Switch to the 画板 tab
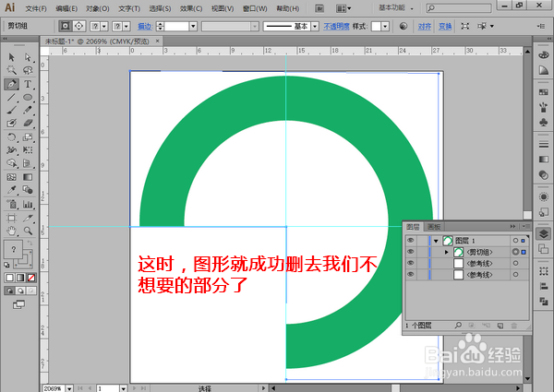The image size is (554, 392). tap(434, 227)
